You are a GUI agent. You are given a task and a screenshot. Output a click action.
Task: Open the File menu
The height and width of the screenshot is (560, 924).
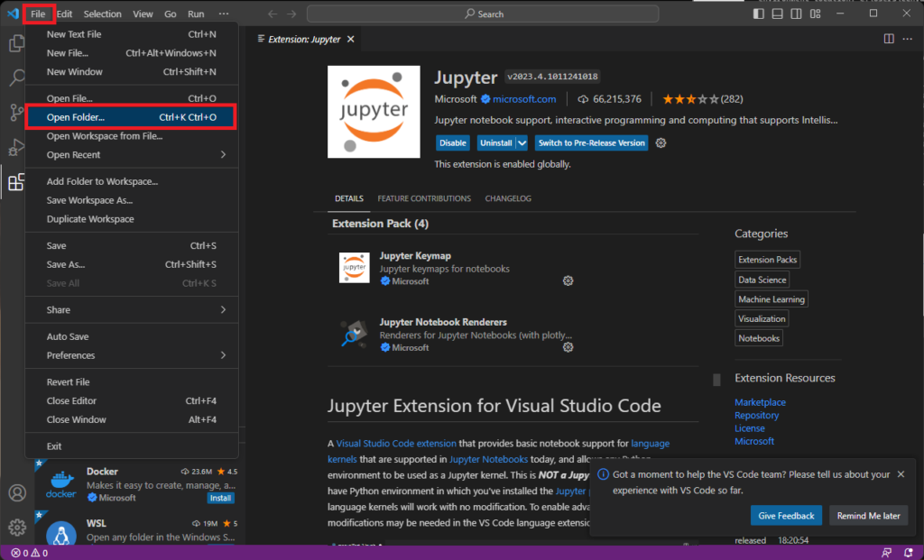[x=38, y=14]
